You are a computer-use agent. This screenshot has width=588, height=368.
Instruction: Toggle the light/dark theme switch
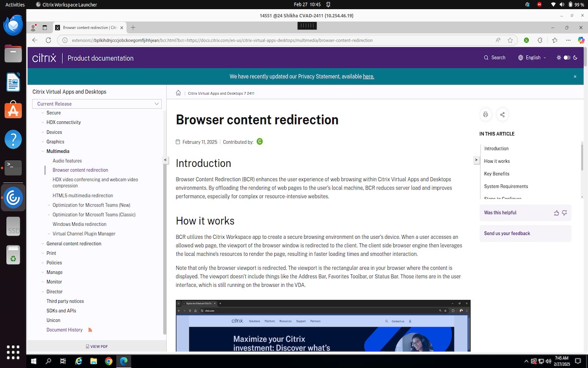point(566,57)
